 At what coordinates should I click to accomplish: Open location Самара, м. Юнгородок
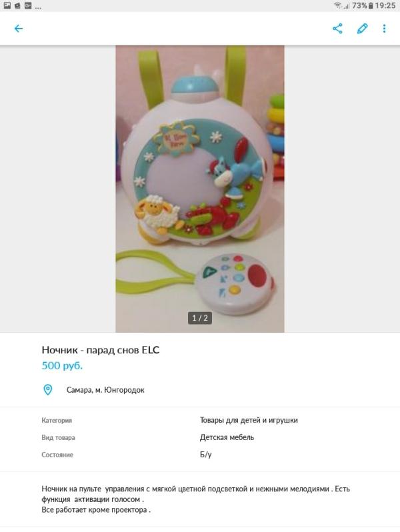[105, 390]
